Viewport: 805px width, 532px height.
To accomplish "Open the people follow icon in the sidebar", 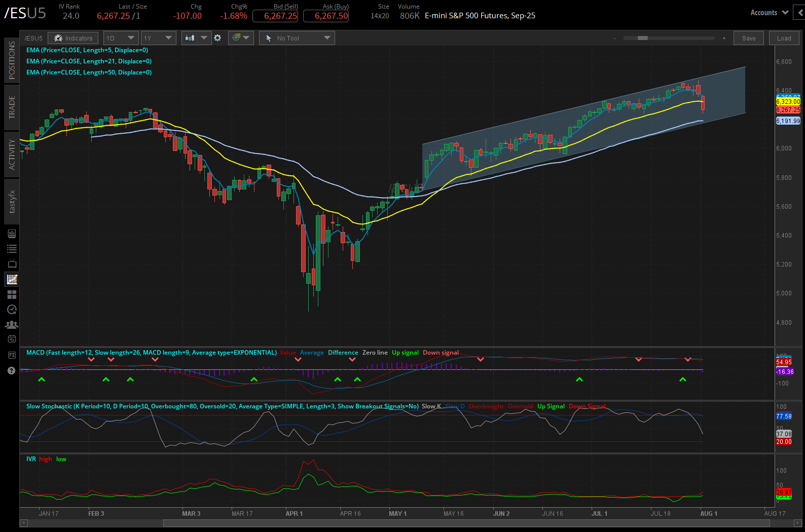I will [x=12, y=324].
